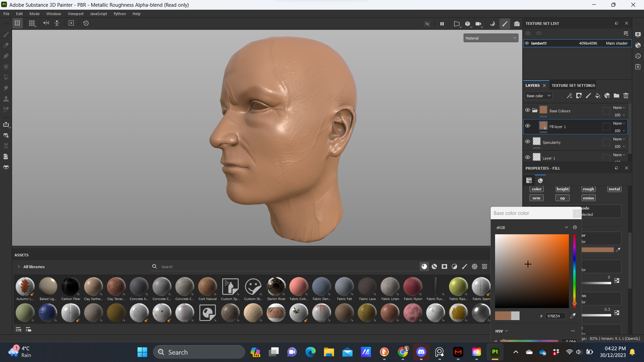Toggle the op channel button
This screenshot has width=644, height=362.
click(562, 198)
